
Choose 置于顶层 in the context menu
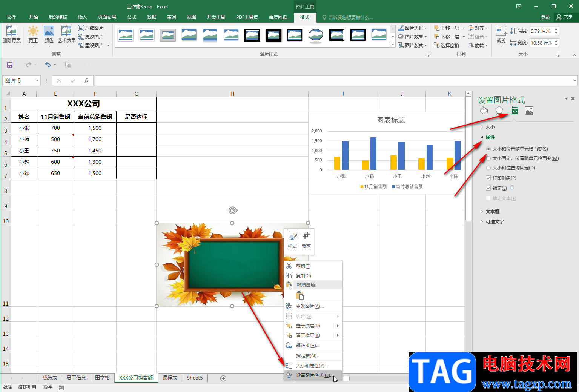(x=313, y=326)
